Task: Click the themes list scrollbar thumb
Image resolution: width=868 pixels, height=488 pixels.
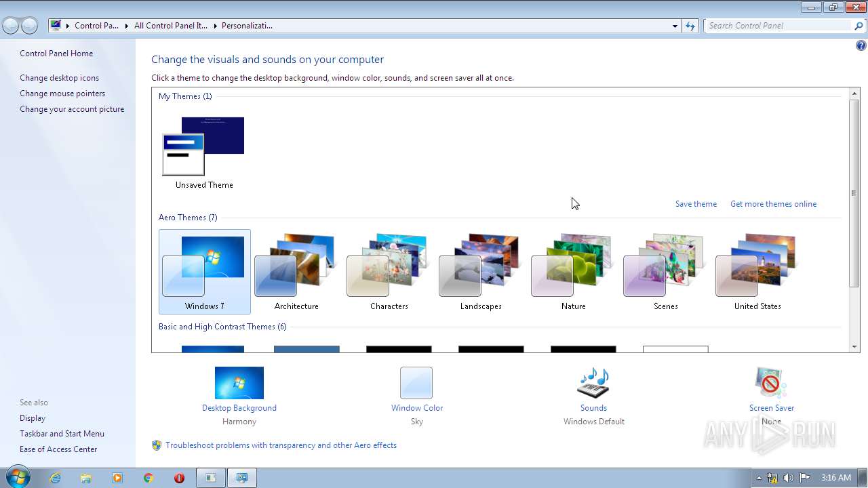Action: coord(854,193)
